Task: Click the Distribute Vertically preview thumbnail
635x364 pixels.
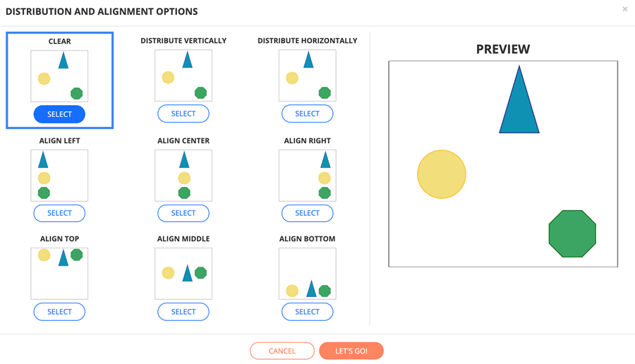Action: coord(183,75)
